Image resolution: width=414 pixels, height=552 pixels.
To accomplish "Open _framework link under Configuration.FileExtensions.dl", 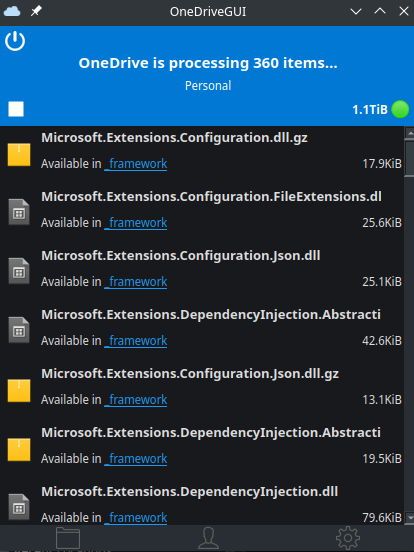I will click(x=136, y=223).
